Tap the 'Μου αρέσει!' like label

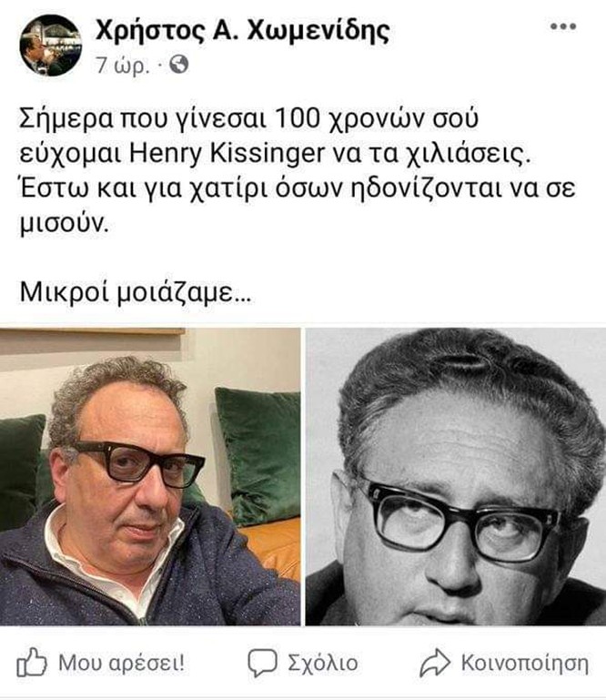pos(121,664)
